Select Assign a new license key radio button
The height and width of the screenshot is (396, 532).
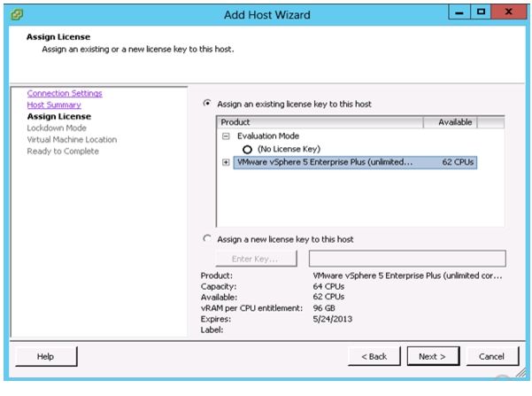pos(207,238)
